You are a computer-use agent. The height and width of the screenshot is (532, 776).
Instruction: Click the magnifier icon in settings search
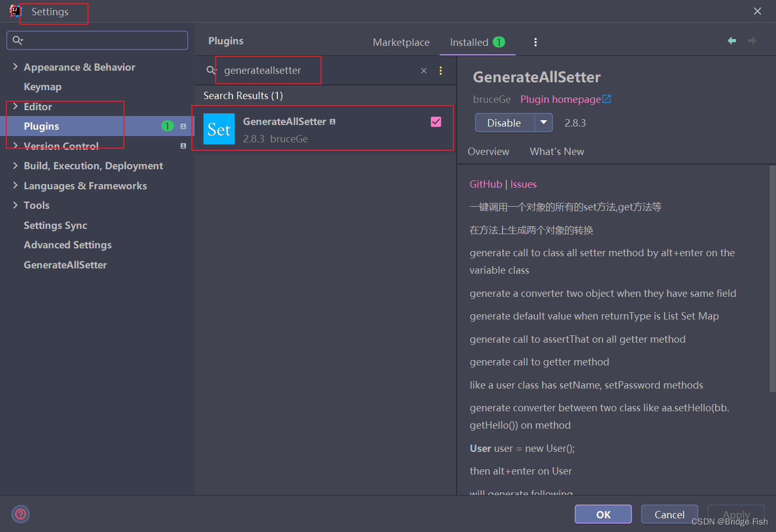(17, 40)
